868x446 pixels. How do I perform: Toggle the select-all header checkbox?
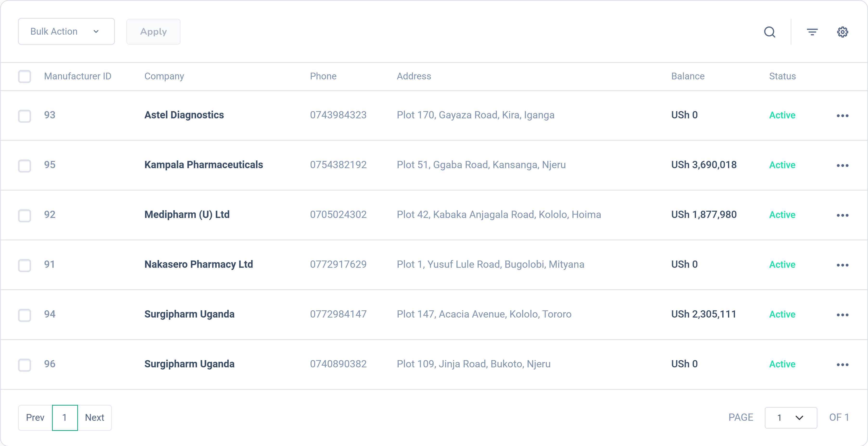click(25, 76)
